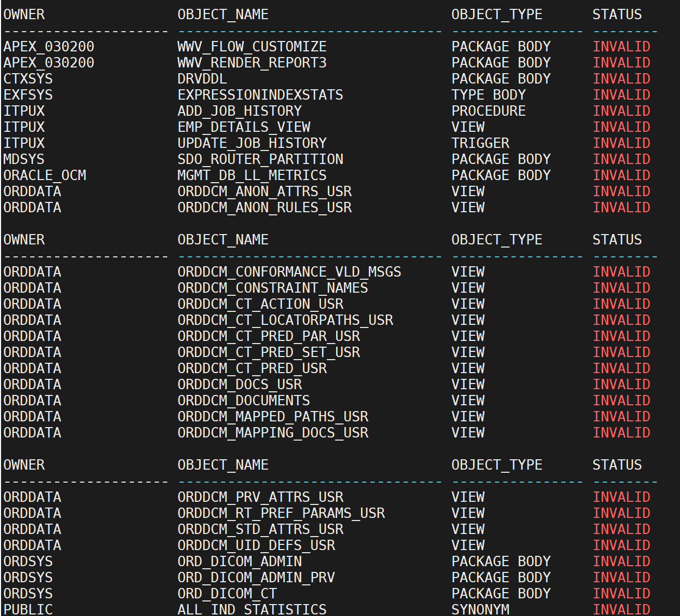Click PACKAGE BODY type for MGMT_DB_LL_METRICS

(x=501, y=175)
